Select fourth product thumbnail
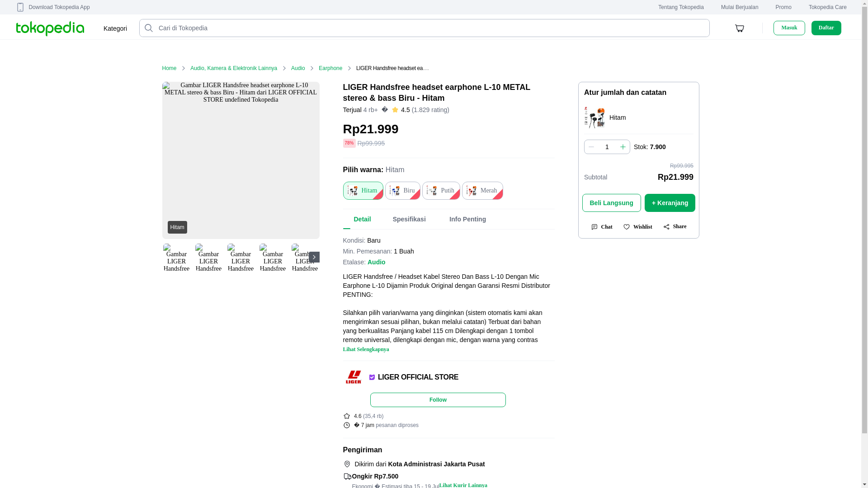The width and height of the screenshot is (868, 488). click(x=273, y=258)
